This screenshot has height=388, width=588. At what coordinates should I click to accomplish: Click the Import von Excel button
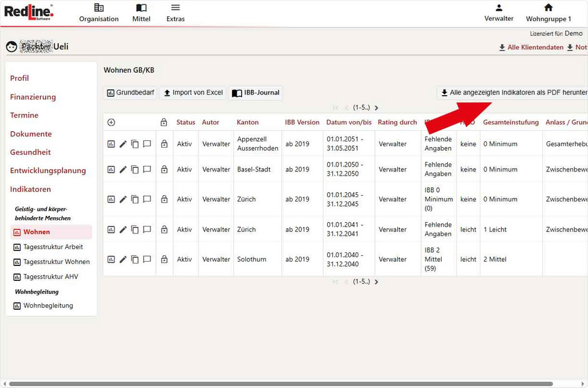tap(193, 93)
